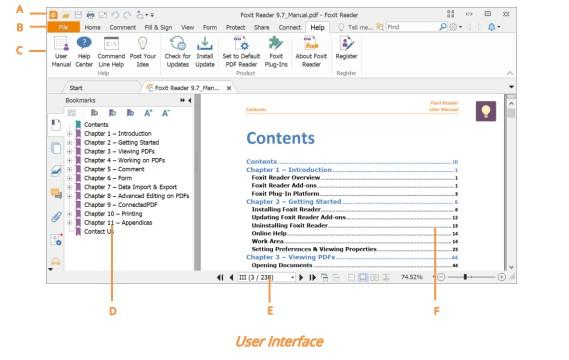This screenshot has height=360, width=569.
Task: Switch to the Home tab
Action: (93, 27)
